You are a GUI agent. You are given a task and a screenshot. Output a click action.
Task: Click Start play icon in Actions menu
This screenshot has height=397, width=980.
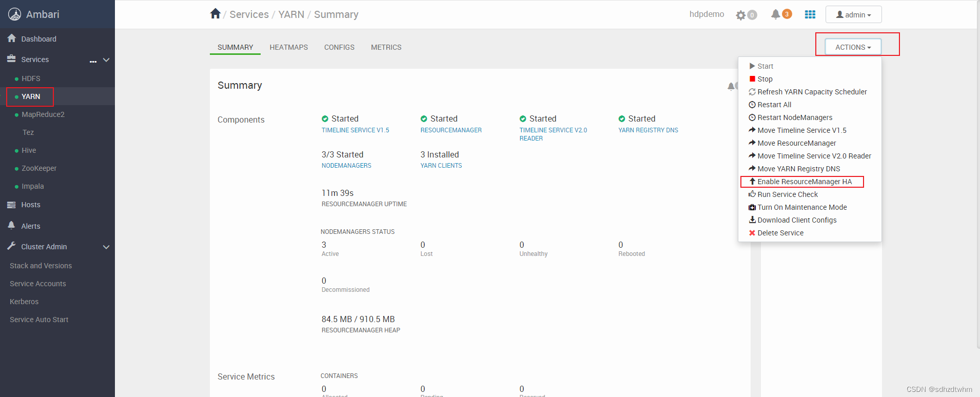tap(752, 66)
